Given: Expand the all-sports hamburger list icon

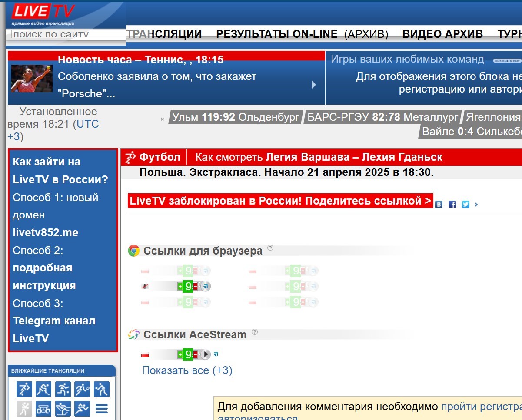Looking at the screenshot, I should coord(102,409).
